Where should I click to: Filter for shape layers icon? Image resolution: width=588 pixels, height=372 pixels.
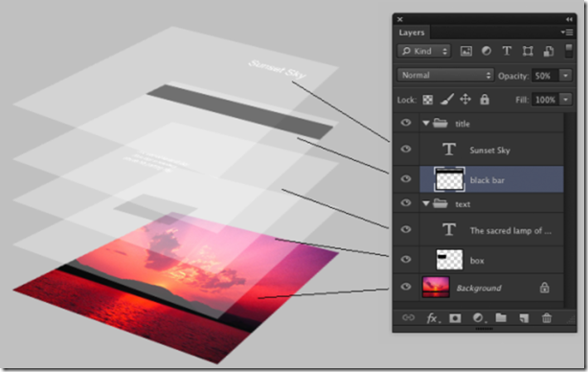[528, 51]
